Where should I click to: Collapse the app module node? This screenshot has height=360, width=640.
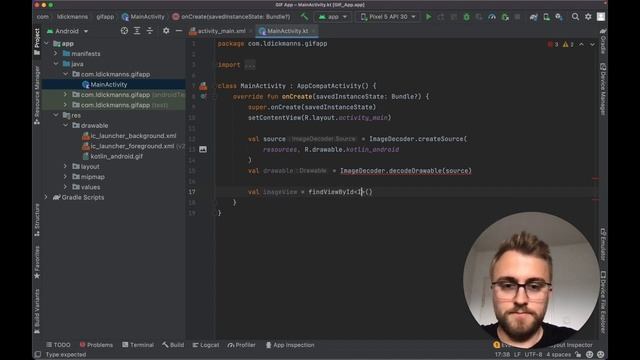point(47,43)
